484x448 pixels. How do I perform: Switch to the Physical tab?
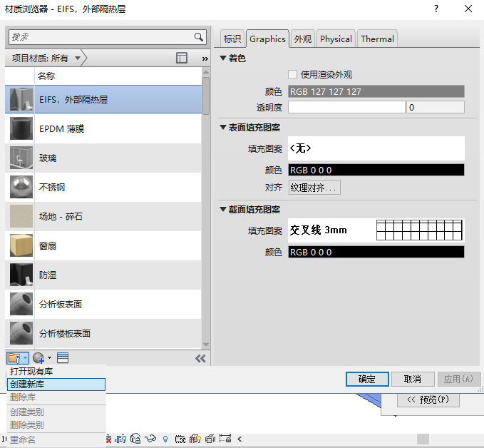tap(336, 39)
